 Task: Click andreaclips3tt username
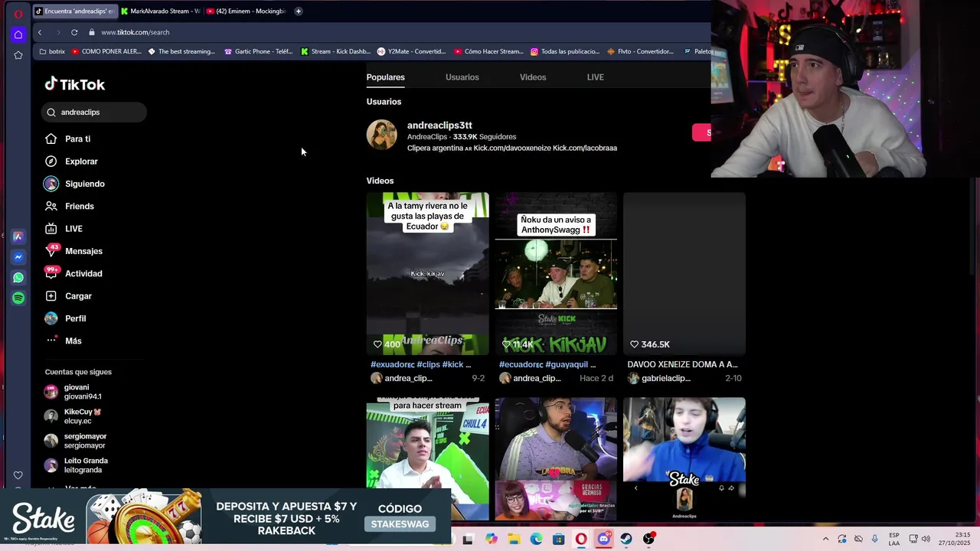439,126
